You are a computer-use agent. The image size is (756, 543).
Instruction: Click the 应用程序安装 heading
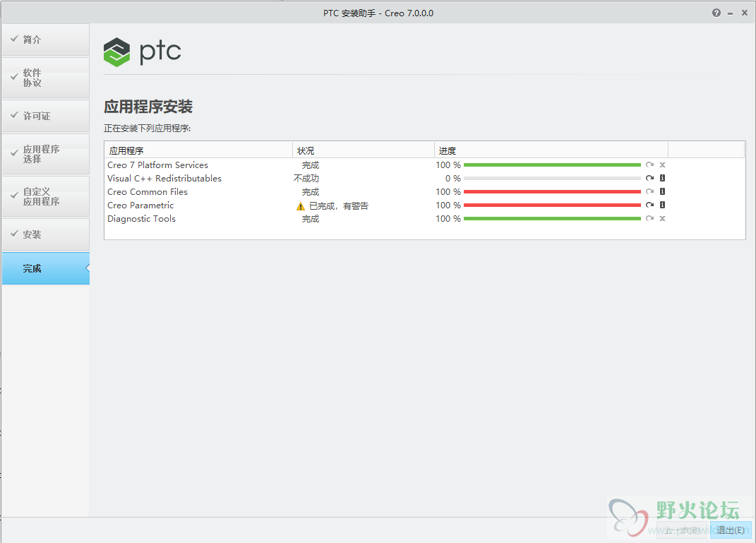pyautogui.click(x=148, y=107)
